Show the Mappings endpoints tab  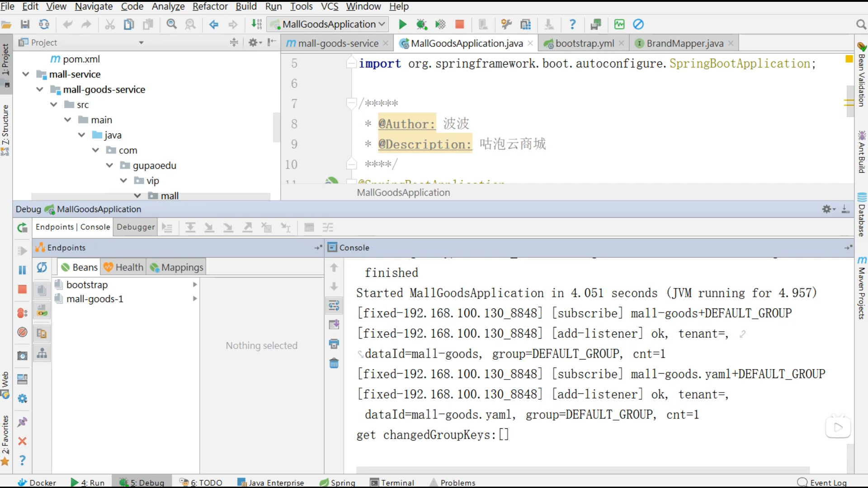click(x=177, y=267)
